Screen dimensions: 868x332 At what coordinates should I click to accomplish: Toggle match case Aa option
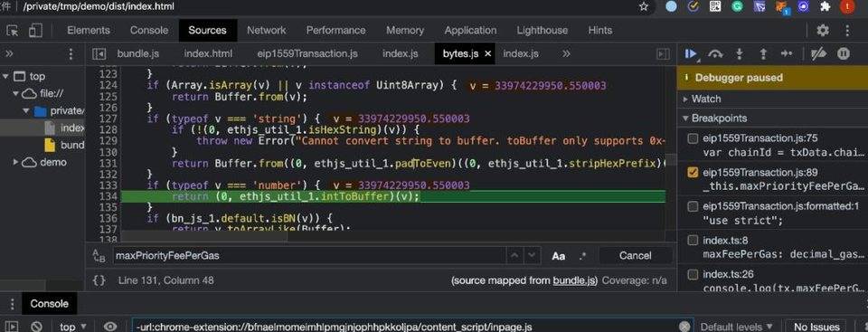[559, 256]
